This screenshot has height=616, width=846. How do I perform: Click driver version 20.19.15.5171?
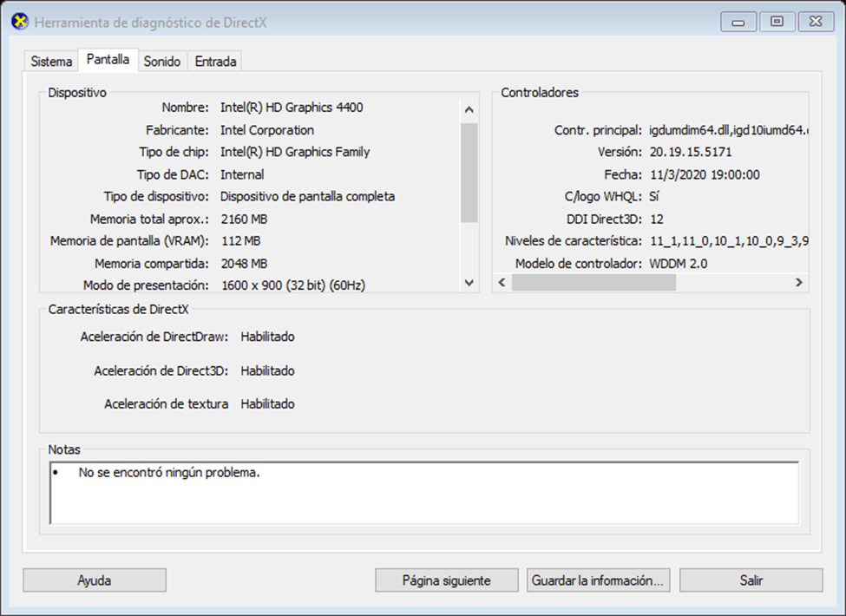[x=691, y=152]
